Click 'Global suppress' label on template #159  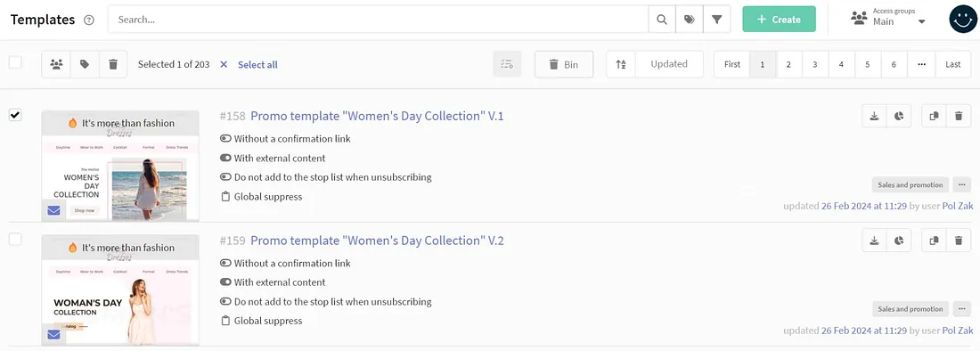[x=268, y=321]
